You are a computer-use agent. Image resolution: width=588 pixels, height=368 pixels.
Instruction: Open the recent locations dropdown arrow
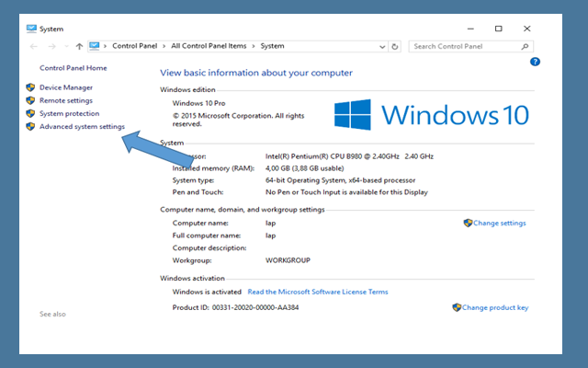(65, 46)
